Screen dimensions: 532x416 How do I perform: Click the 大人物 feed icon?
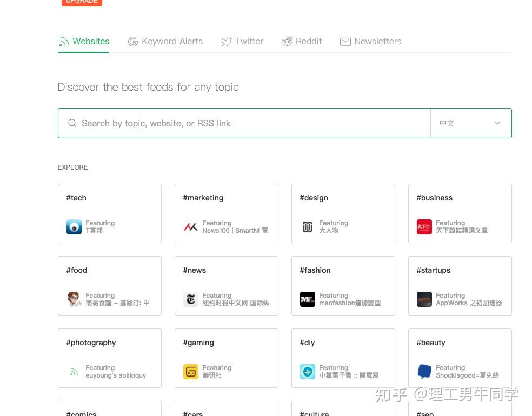click(308, 227)
